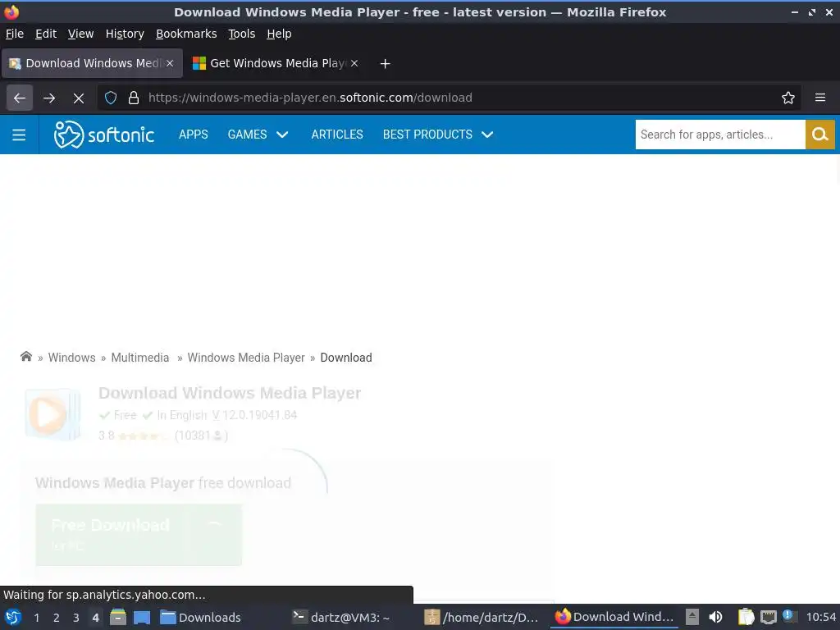Screen dimensions: 840x630
Task: Click the Download breadcrumb text
Action: (346, 358)
